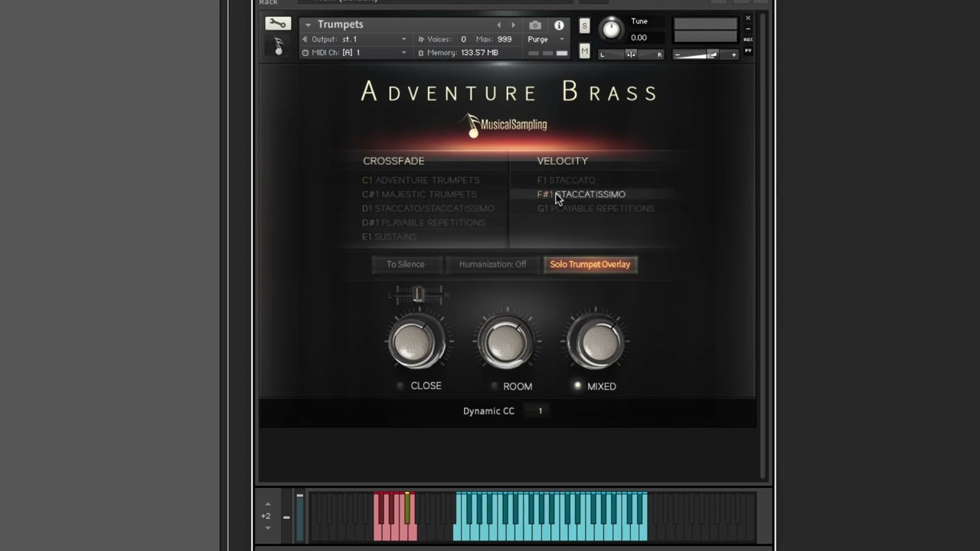Expand the Trumpets instrument name dropdown
Viewport: 980px width, 551px height.
[x=308, y=24]
